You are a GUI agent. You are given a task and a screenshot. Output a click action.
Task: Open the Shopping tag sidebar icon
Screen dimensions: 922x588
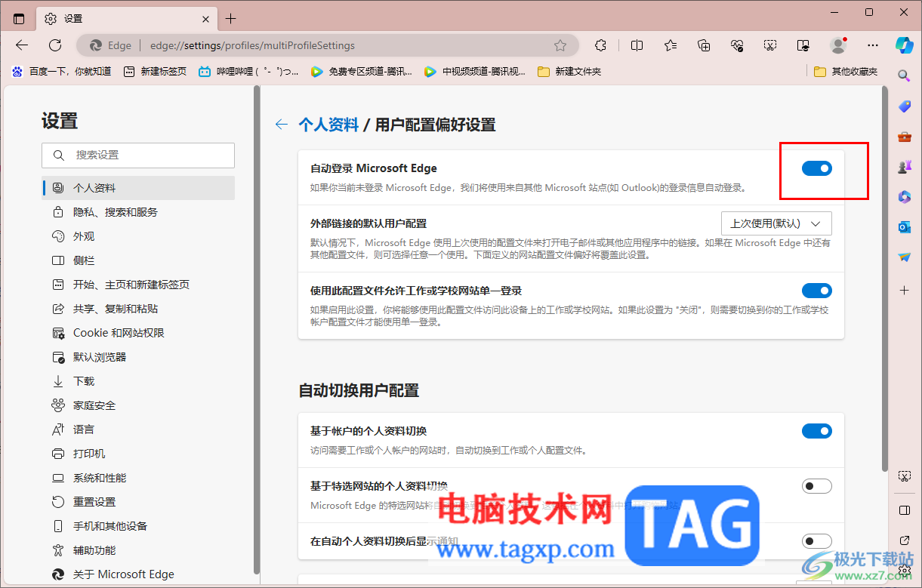click(904, 106)
